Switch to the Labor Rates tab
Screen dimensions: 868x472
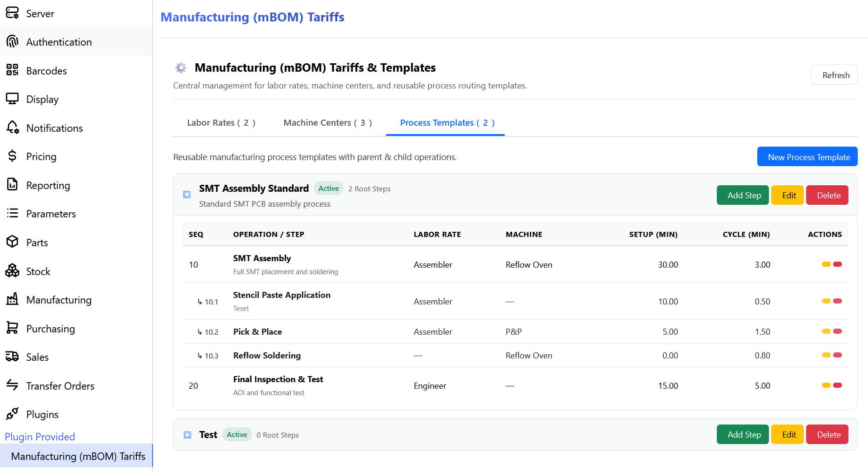pyautogui.click(x=221, y=123)
